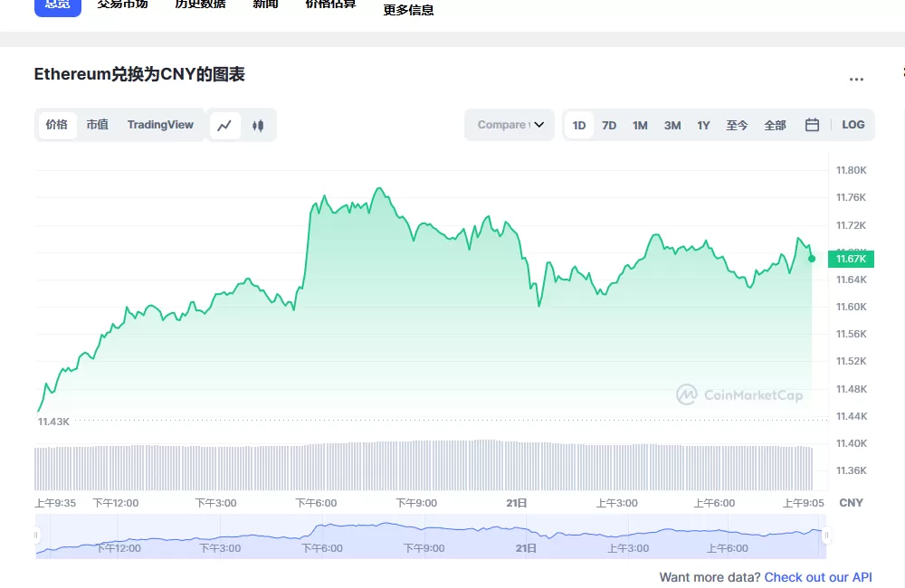Select the 7D time range button

click(609, 125)
